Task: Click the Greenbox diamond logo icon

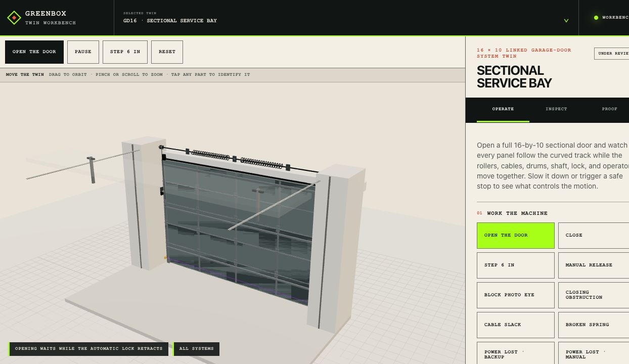Action: (14, 18)
